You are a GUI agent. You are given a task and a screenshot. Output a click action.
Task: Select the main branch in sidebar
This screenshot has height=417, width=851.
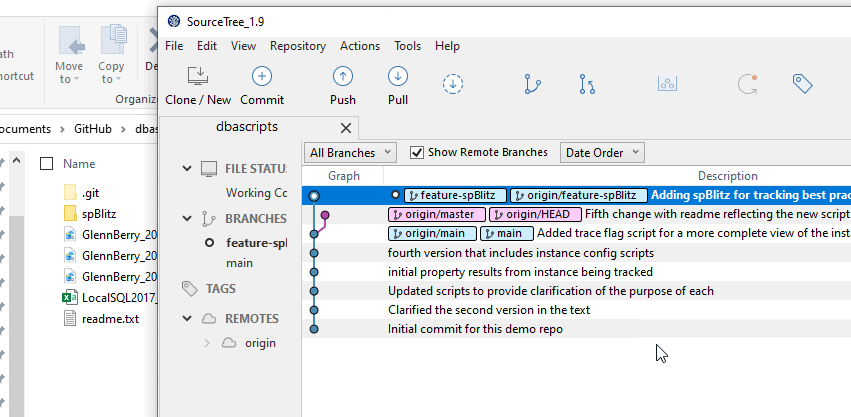pos(239,263)
